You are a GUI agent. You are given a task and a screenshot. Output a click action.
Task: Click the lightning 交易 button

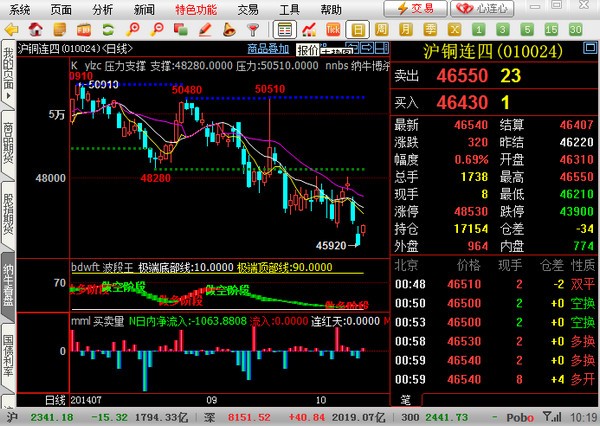[x=415, y=8]
